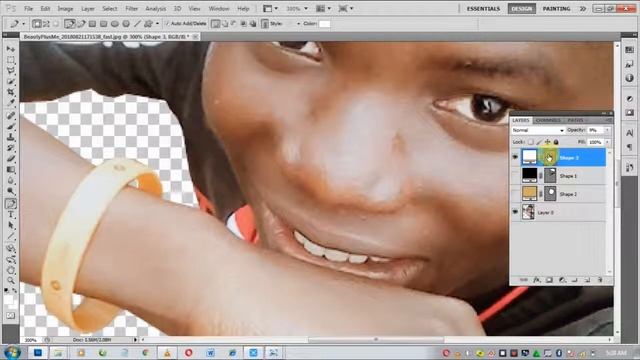
Task: Open the Layer menu
Action: point(87,9)
